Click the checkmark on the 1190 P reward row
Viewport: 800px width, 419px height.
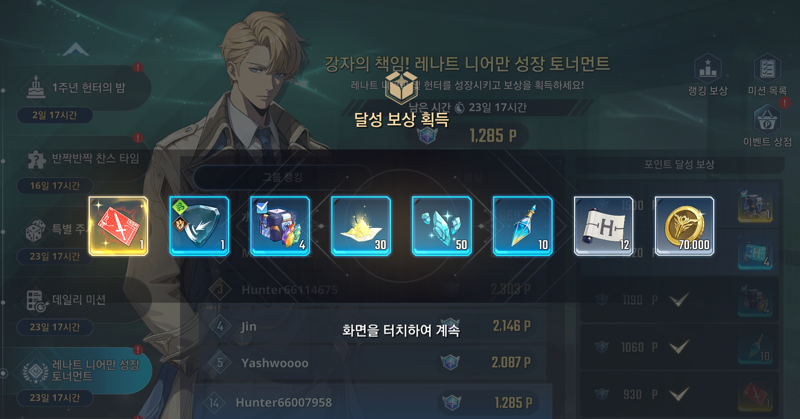pos(679,300)
